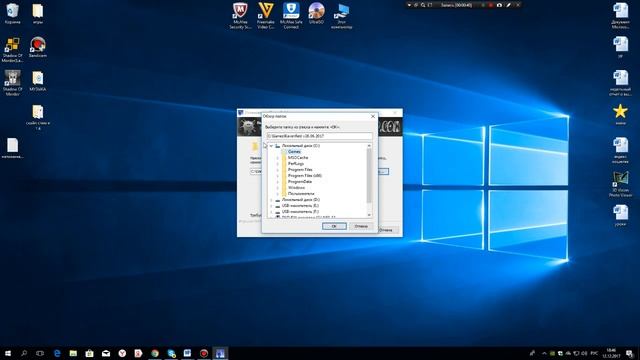Screen dimensions: 640x360
Task: Select the PerfLogs folder
Action: [296, 164]
